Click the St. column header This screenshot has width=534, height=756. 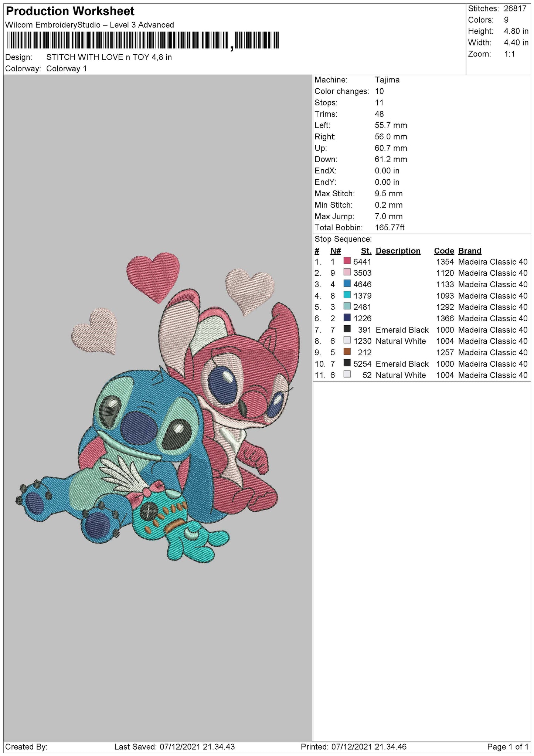(366, 251)
